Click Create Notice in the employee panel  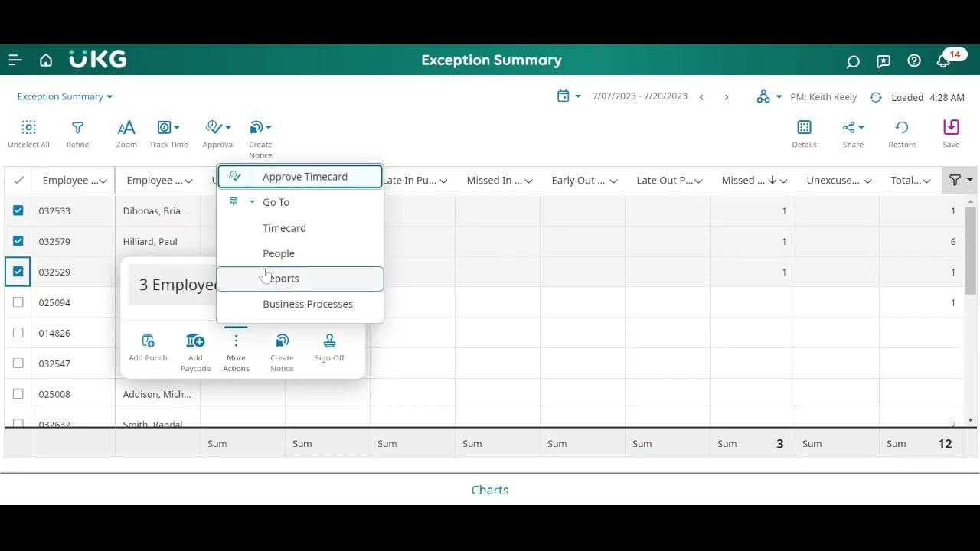pyautogui.click(x=282, y=352)
